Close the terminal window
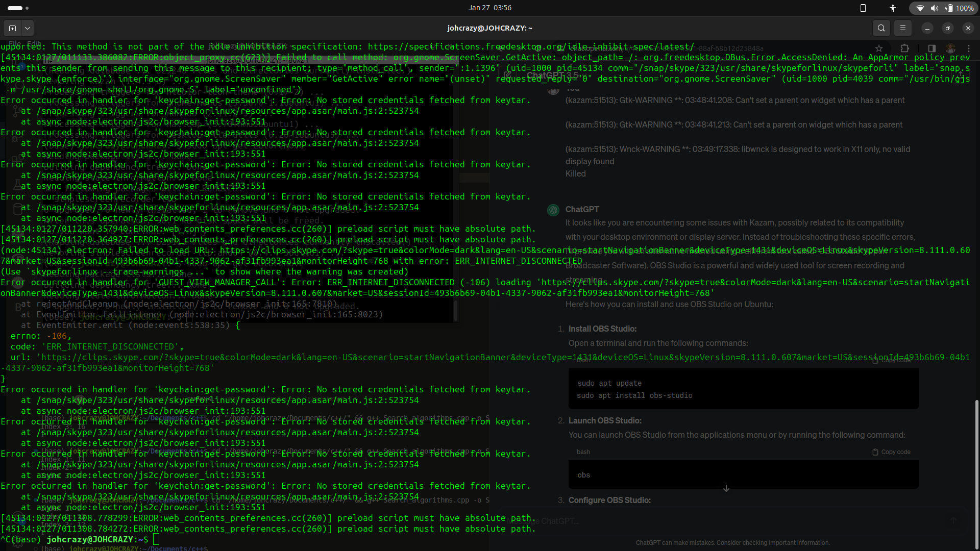 click(968, 28)
